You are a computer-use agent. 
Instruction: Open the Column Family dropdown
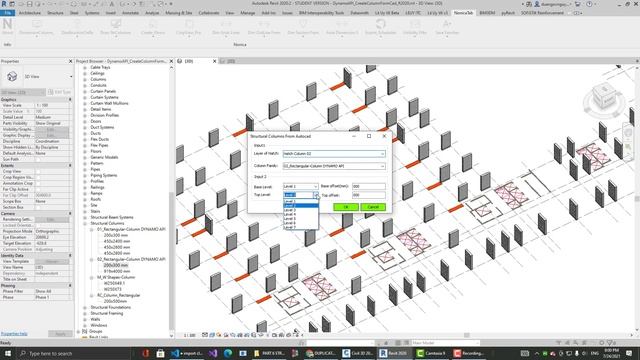point(334,166)
